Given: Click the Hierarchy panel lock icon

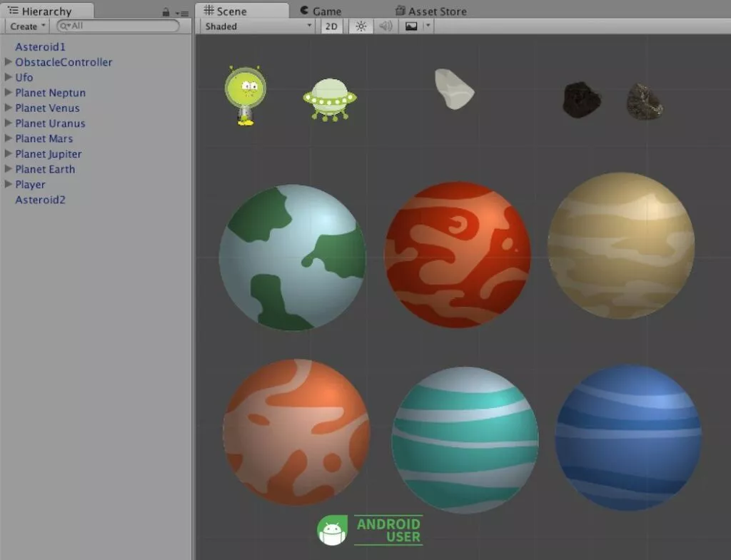Looking at the screenshot, I should (x=166, y=13).
